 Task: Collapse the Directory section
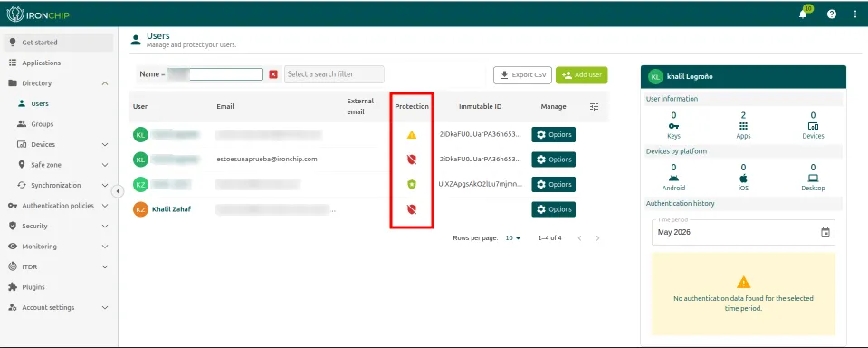pyautogui.click(x=105, y=83)
